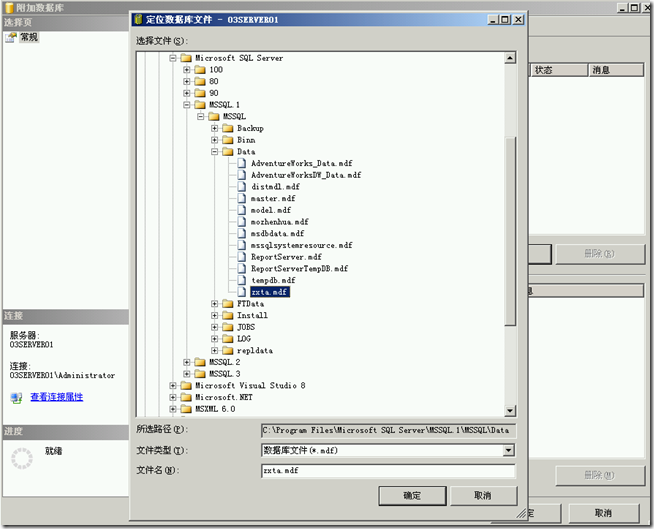Click the tree scrollbar up arrow
This screenshot has width=654, height=529.
pyautogui.click(x=510, y=58)
